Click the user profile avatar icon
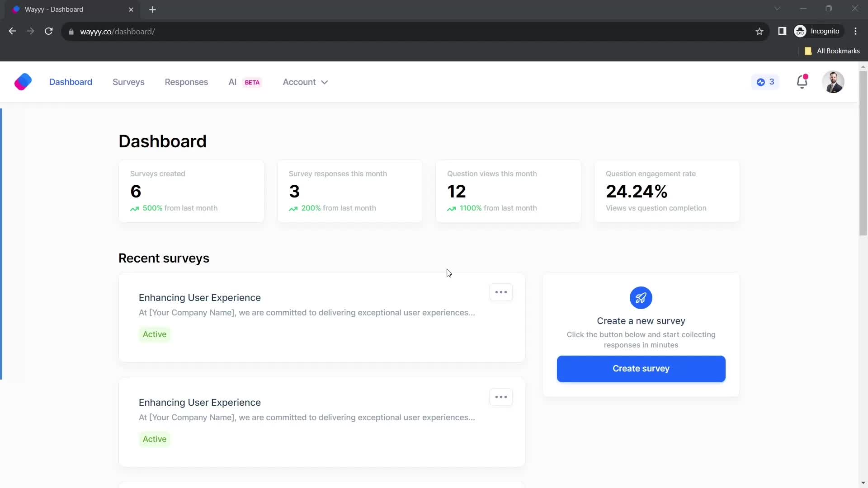The image size is (868, 488). (834, 82)
